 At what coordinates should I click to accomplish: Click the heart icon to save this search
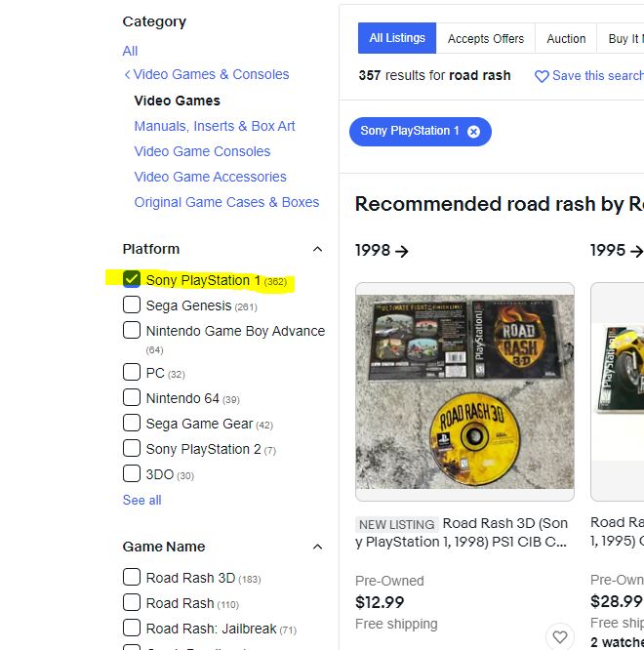542,76
